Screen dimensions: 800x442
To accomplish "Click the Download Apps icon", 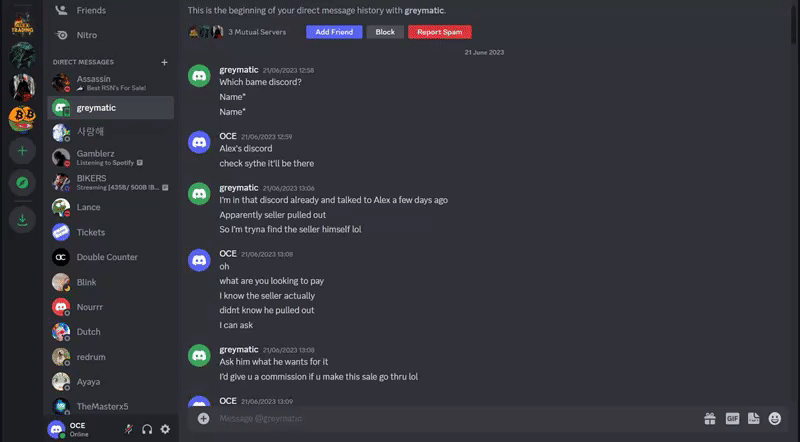I will 22,220.
